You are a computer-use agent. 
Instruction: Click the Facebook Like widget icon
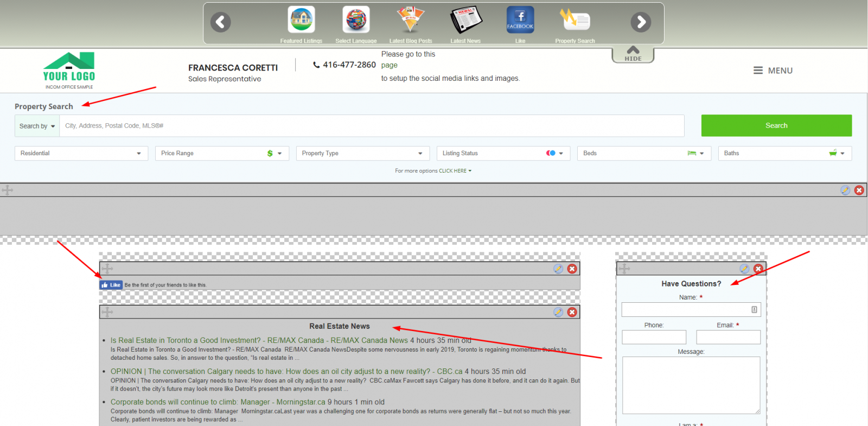click(x=520, y=20)
